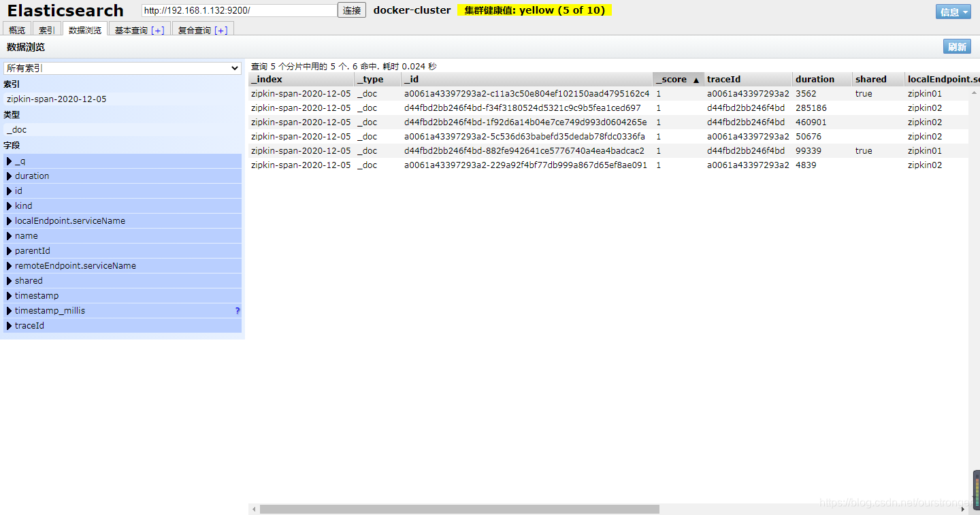Expand the traceId field filter
This screenshot has height=515, width=980.
pyautogui.click(x=122, y=326)
